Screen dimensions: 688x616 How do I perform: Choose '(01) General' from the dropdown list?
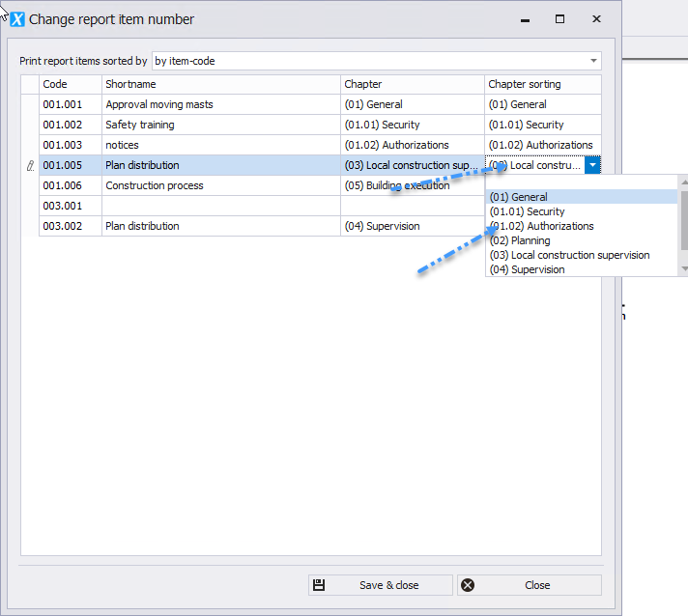(x=582, y=197)
